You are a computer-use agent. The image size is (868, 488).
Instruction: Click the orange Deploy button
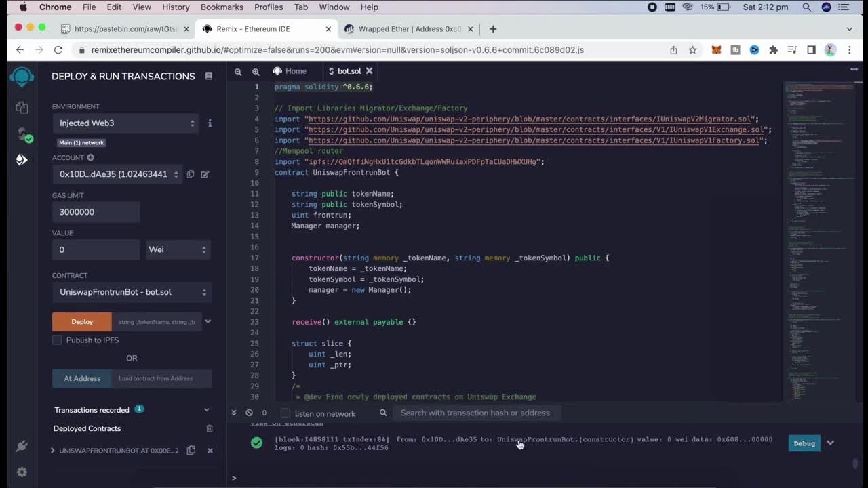(x=81, y=321)
